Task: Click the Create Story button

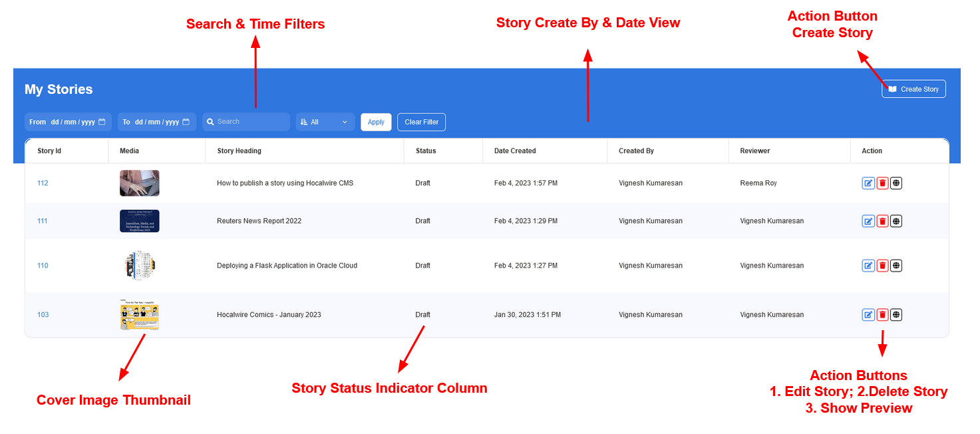Action: pos(913,89)
